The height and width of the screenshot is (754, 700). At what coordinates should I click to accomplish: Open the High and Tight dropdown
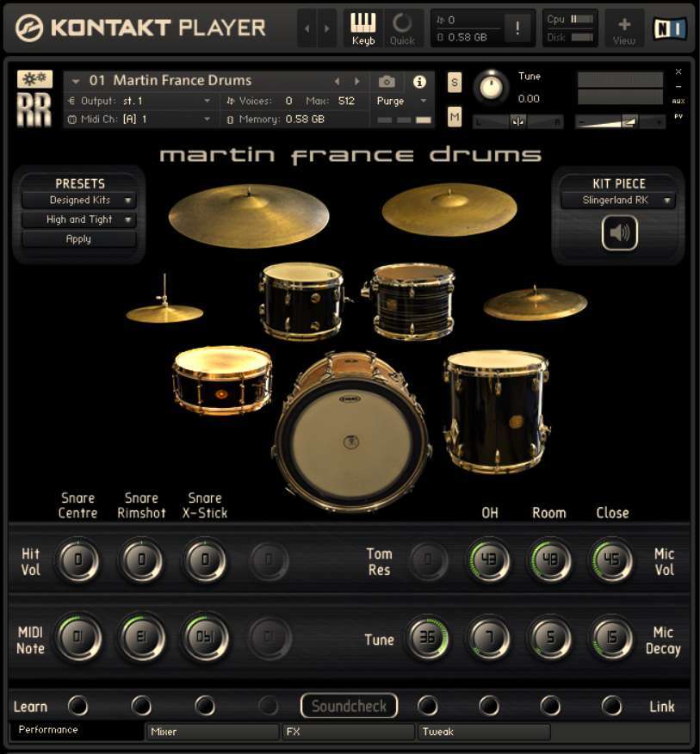(79, 219)
